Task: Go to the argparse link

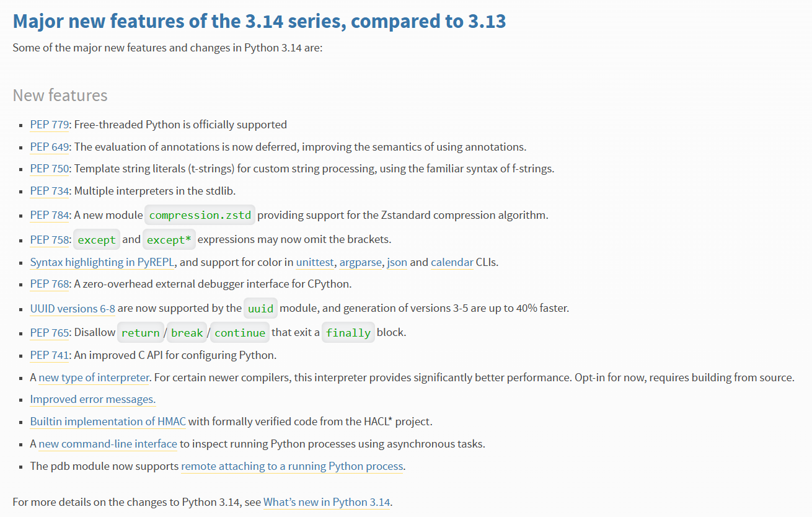Action: (x=360, y=262)
